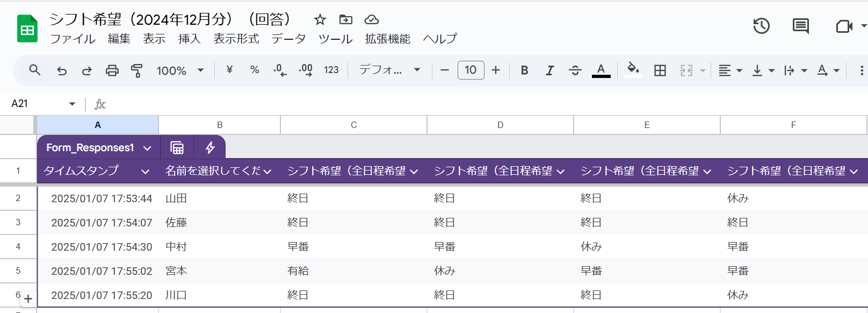Click the merge cells icon
Image resolution: width=868 pixels, height=313 pixels.
point(686,70)
